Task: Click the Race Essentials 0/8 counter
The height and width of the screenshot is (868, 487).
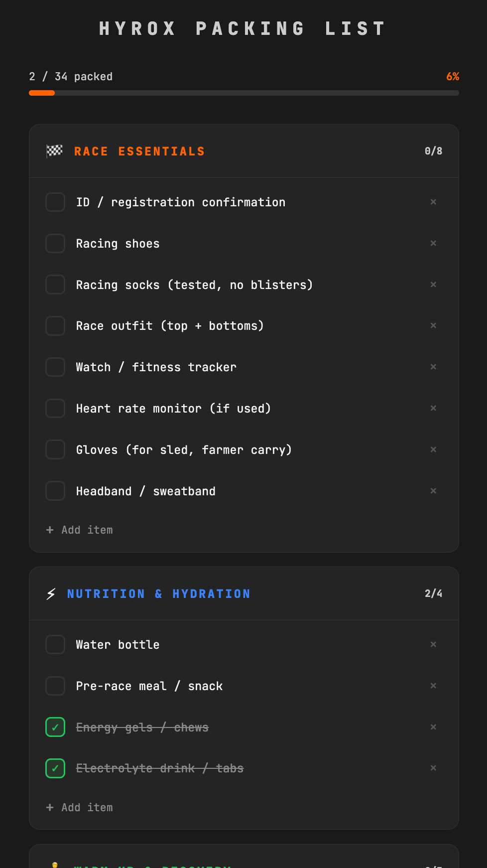Action: [433, 151]
